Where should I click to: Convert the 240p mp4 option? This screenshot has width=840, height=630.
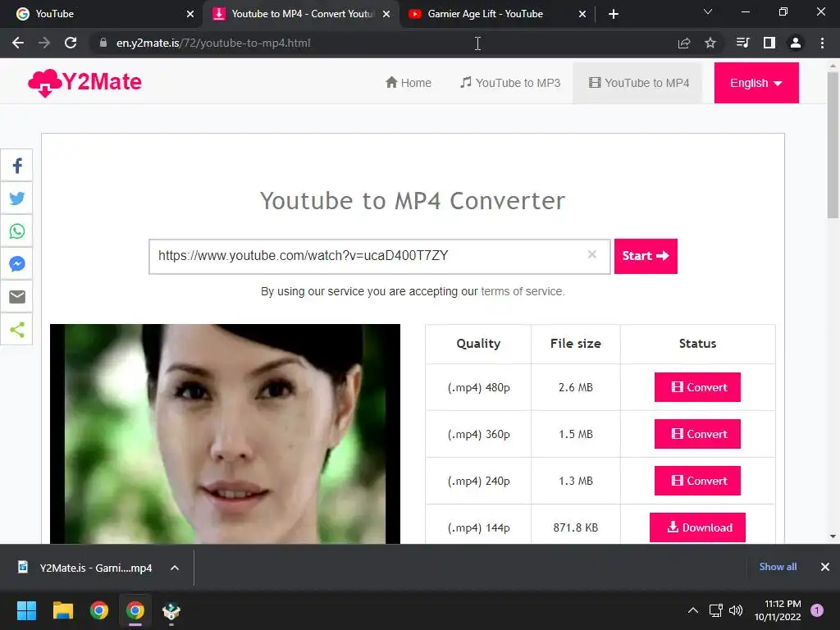click(697, 481)
